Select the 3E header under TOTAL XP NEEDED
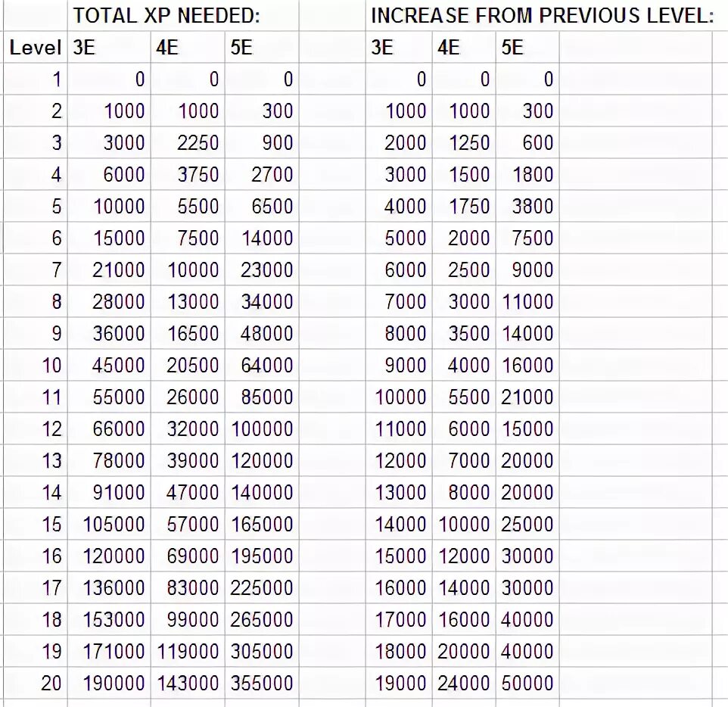 109,47
